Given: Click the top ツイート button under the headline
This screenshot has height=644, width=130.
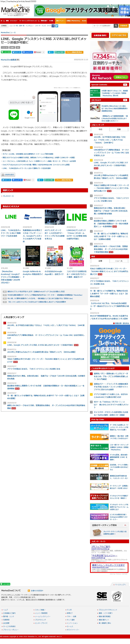Looking at the screenshot, I should [x=17, y=52].
